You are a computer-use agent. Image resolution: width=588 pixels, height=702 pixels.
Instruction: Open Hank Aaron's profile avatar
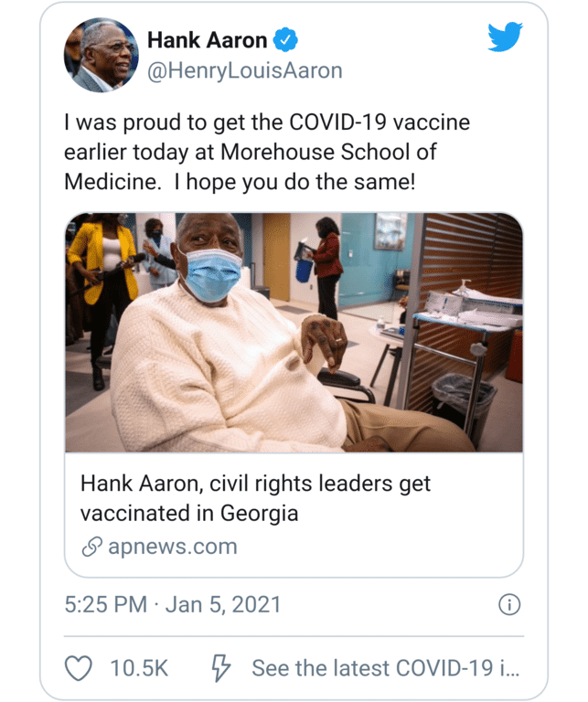[x=101, y=55]
